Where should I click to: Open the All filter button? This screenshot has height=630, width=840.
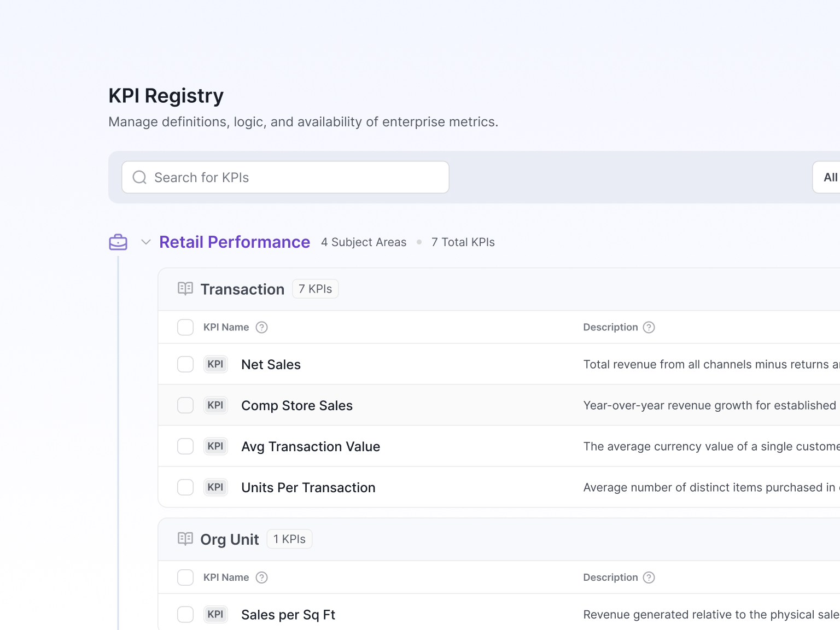point(827,177)
